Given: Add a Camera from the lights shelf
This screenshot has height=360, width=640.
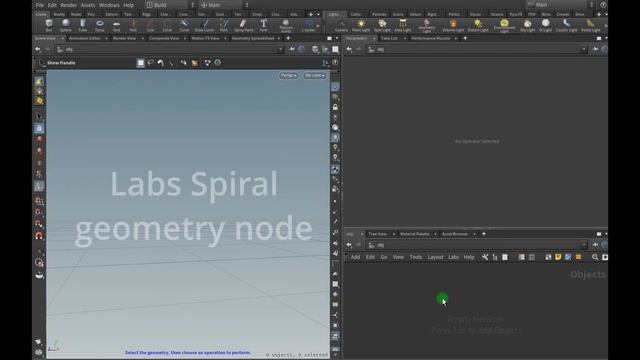Looking at the screenshot, I should pyautogui.click(x=341, y=26).
